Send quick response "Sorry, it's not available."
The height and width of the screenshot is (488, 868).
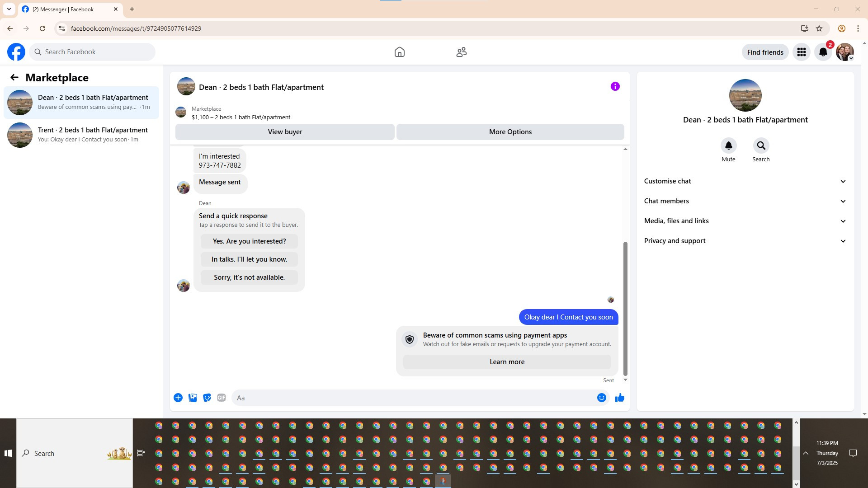pyautogui.click(x=249, y=277)
